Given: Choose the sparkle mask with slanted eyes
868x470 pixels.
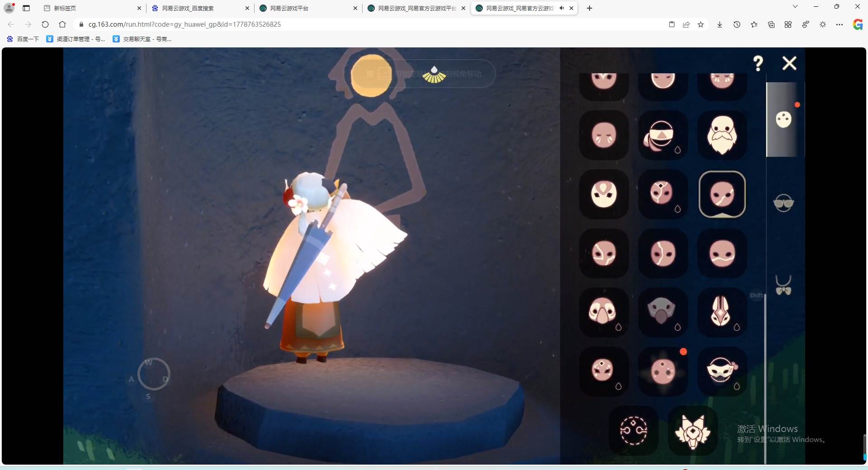Looking at the screenshot, I should click(x=604, y=371).
